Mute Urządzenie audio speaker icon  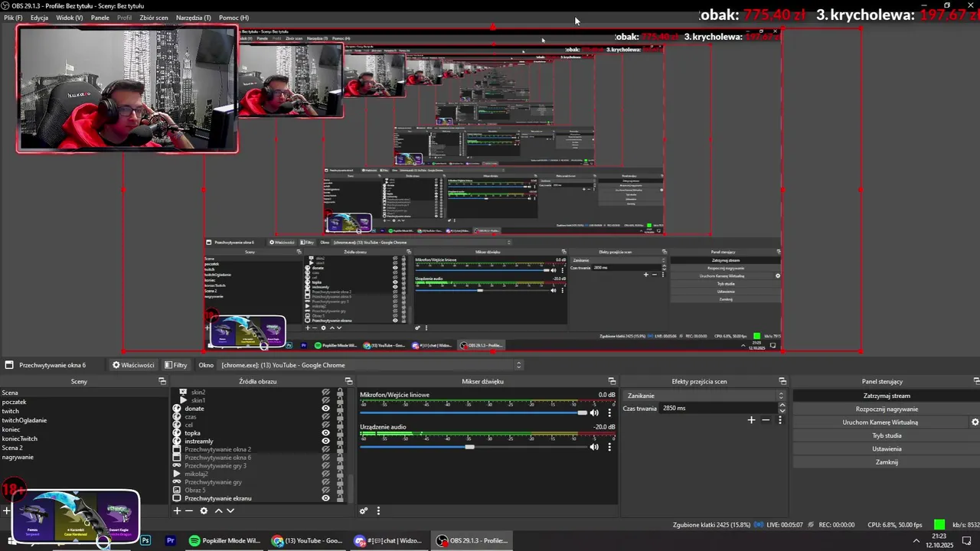(594, 447)
